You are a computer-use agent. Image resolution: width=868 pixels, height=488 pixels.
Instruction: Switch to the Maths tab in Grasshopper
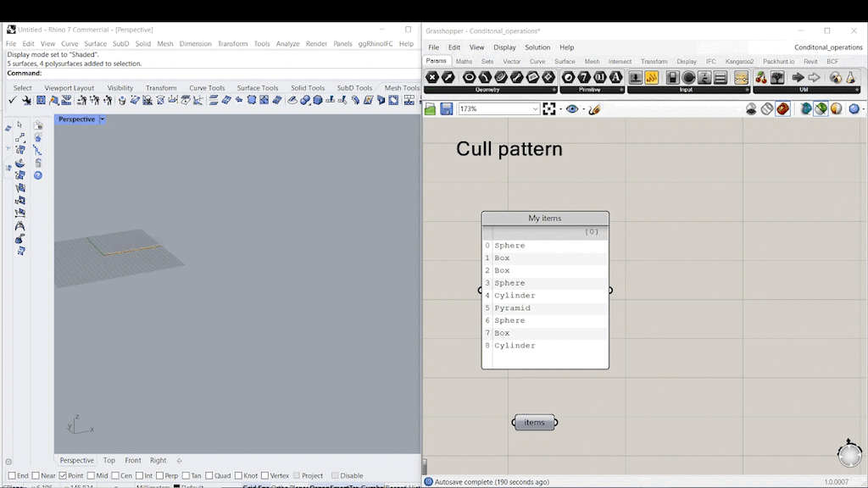point(464,61)
